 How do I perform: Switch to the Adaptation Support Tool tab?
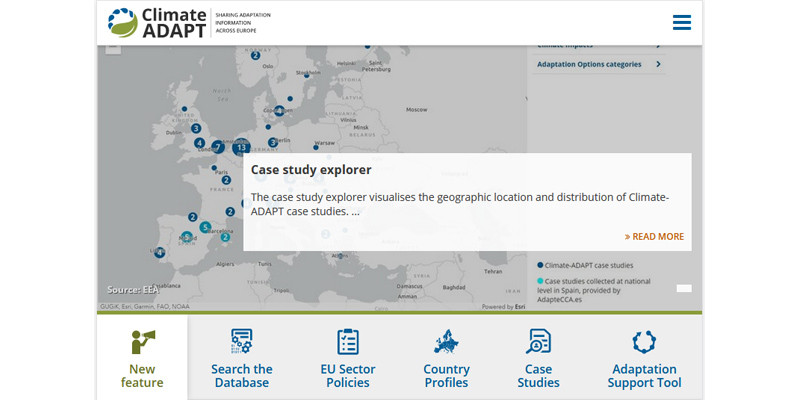[644, 375]
